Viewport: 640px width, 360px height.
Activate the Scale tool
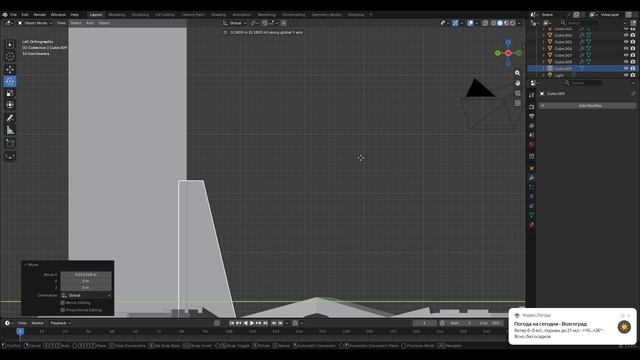10,93
